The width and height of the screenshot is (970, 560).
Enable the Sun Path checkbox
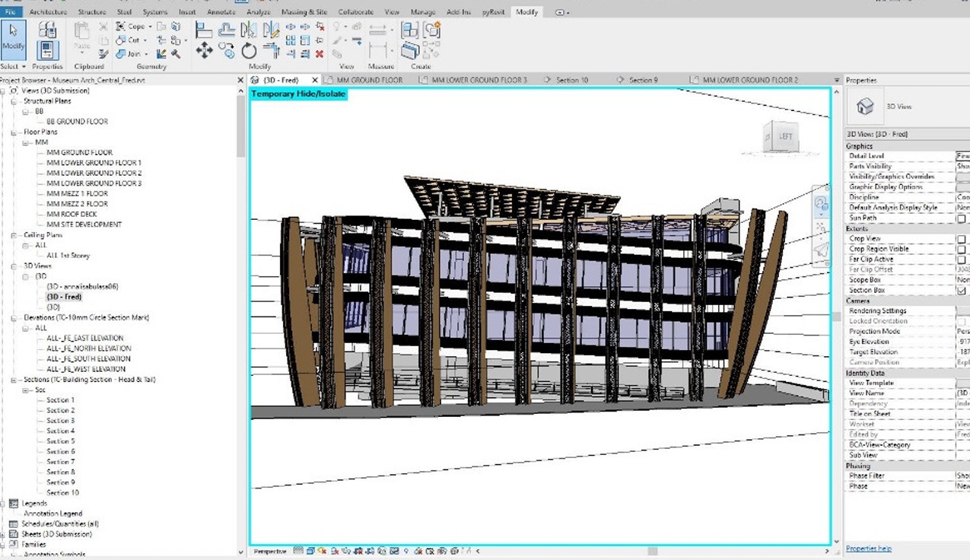click(961, 218)
